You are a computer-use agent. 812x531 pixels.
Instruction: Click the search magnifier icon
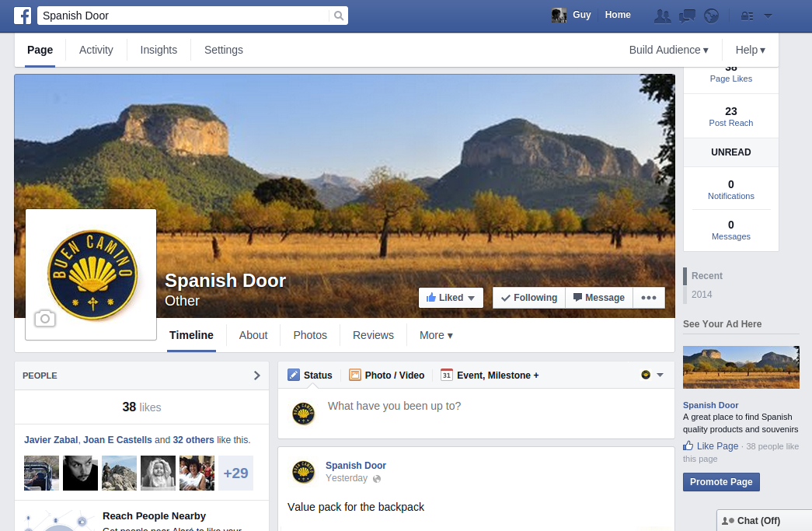(339, 16)
